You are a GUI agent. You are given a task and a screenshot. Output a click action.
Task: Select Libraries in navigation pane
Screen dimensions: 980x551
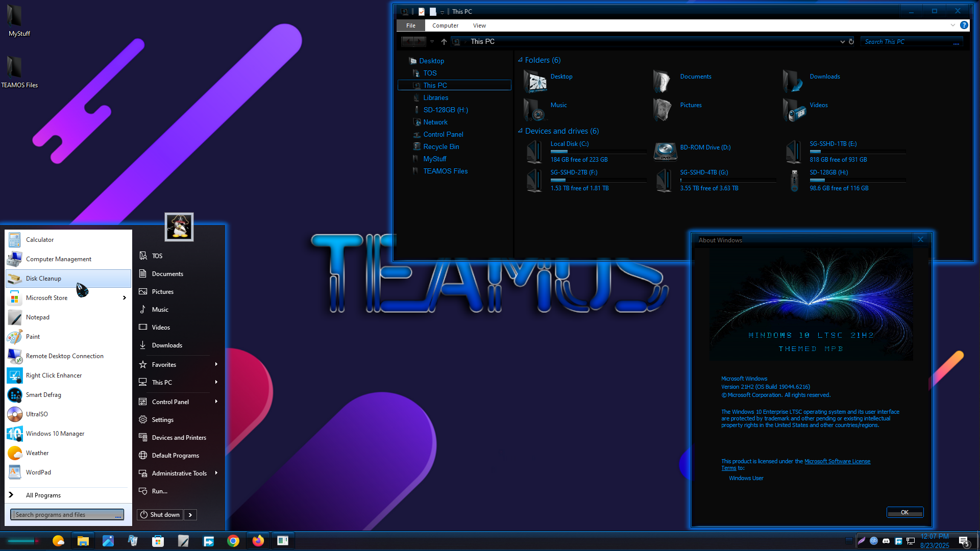pyautogui.click(x=435, y=98)
